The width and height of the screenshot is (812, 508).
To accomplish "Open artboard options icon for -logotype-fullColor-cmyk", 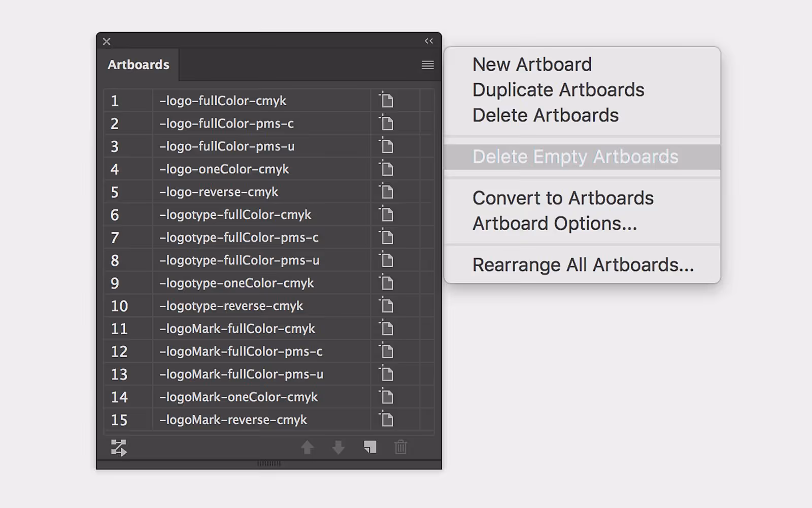I will [386, 214].
